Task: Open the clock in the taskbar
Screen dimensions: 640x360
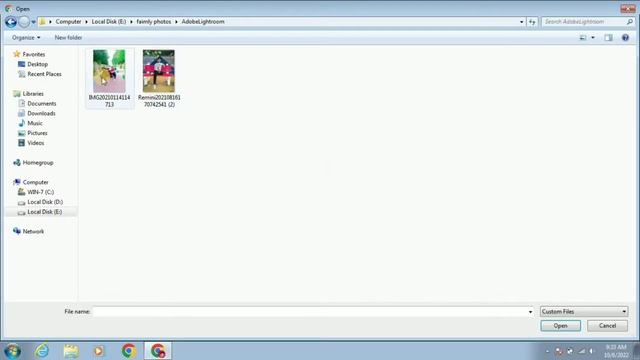Action: pos(616,351)
